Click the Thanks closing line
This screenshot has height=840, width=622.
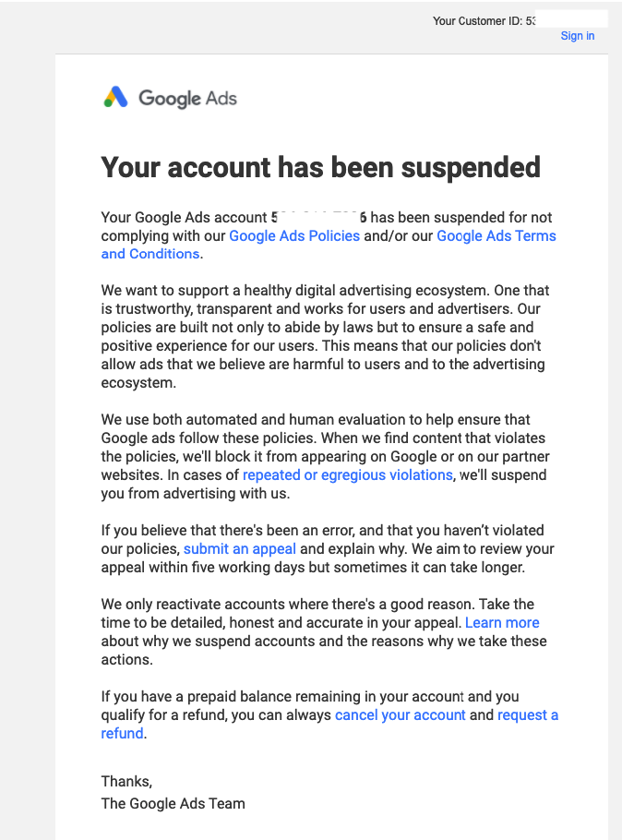[127, 781]
